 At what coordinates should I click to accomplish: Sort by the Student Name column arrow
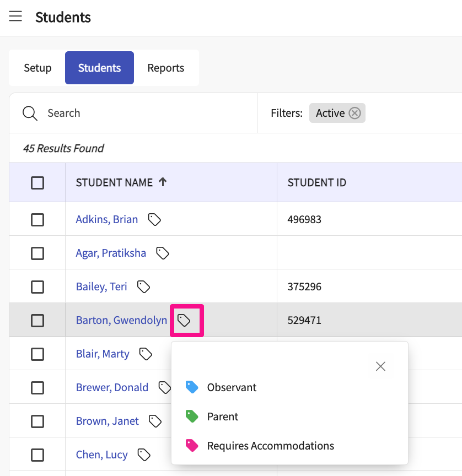[x=163, y=182]
